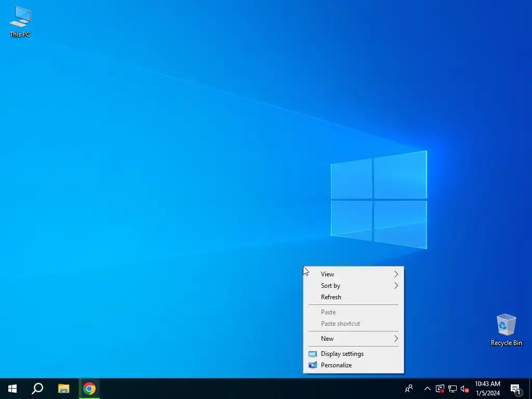
Task: Click the arrow beside New
Action: 396,339
